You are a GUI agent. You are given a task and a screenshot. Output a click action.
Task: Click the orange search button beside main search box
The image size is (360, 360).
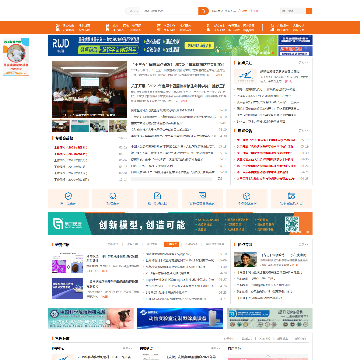(x=203, y=11)
